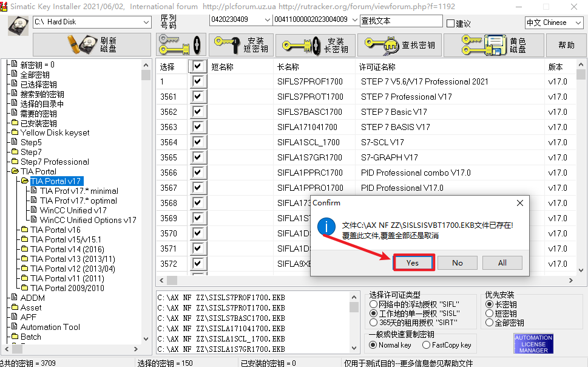Click the file list's vertical scrollbar thumb
588x367 pixels.
354,307
